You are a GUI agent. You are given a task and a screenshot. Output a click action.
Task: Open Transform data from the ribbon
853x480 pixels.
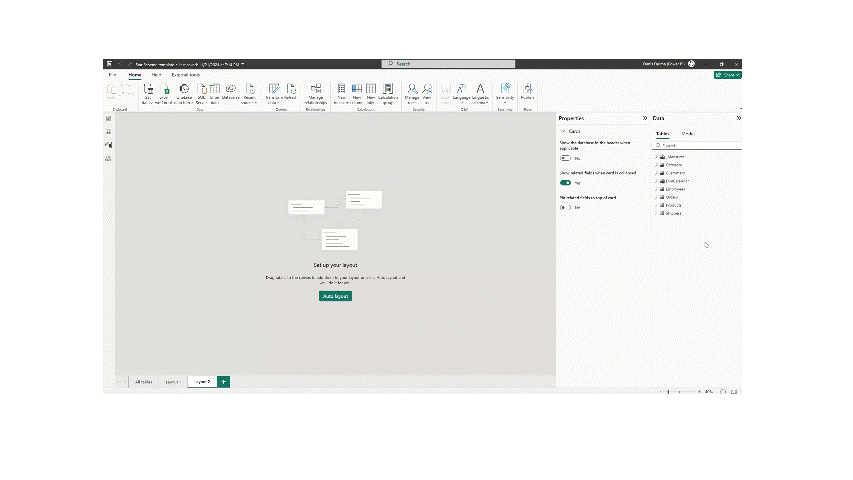coord(274,91)
